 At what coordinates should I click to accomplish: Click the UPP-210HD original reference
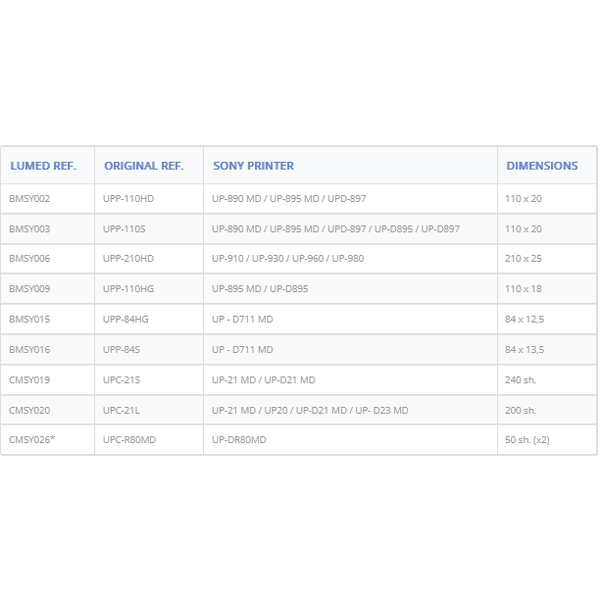[x=128, y=259]
